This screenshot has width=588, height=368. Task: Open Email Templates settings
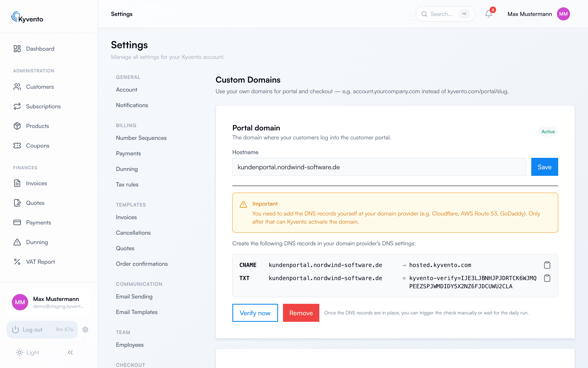click(137, 312)
